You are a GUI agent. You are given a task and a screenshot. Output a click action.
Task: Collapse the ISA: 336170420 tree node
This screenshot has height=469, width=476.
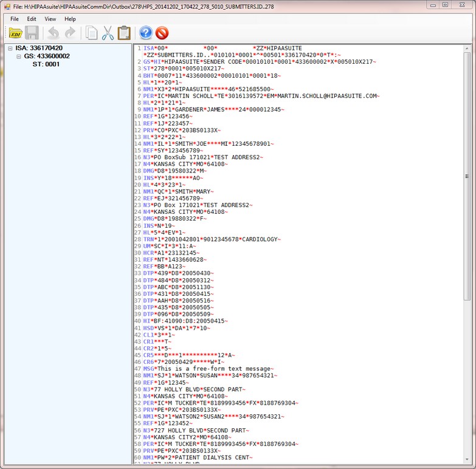pyautogui.click(x=11, y=48)
